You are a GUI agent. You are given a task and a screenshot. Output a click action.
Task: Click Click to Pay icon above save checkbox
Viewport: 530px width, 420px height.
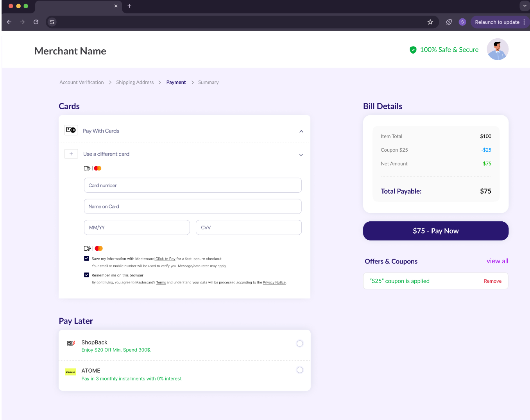88,248
